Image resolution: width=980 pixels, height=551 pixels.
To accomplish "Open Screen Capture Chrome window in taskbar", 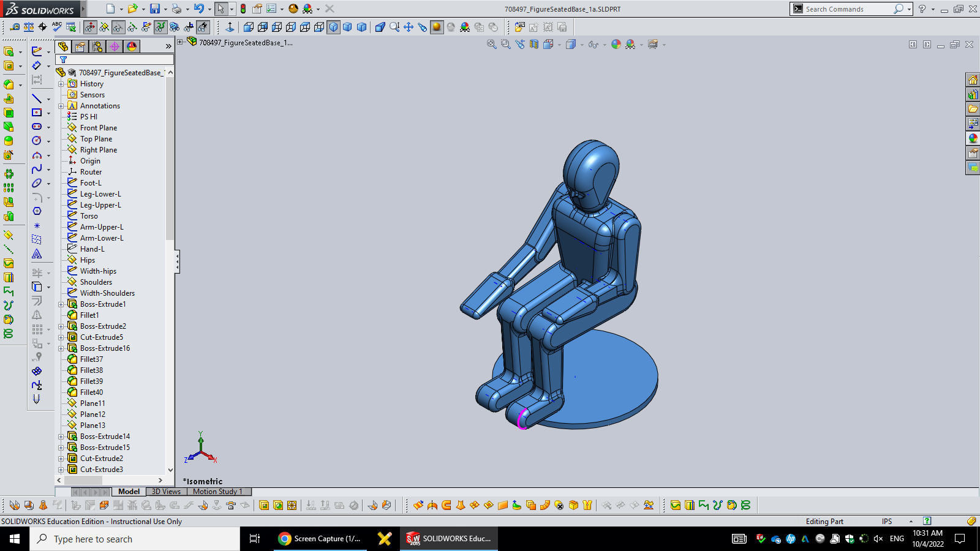I will (320, 539).
